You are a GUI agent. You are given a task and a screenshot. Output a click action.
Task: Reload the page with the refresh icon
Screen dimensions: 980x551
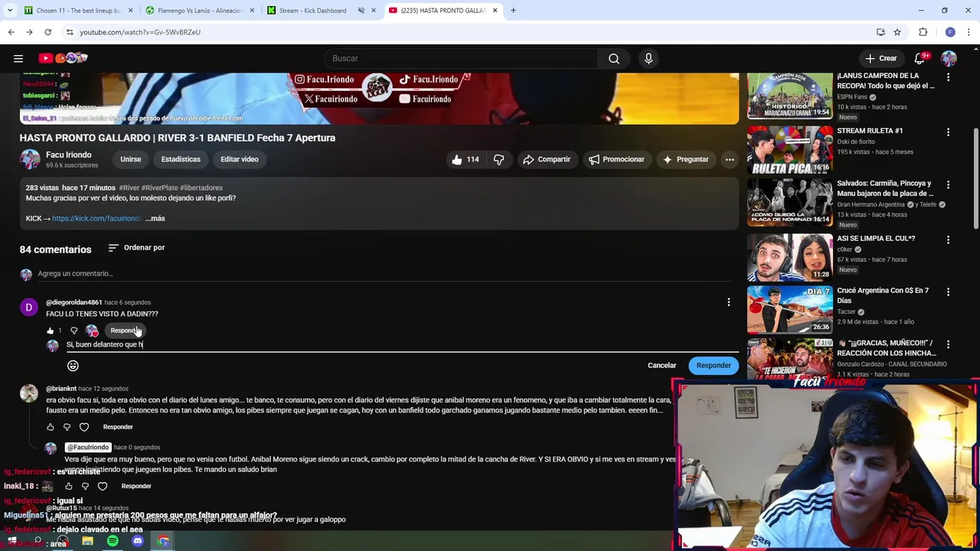47,32
